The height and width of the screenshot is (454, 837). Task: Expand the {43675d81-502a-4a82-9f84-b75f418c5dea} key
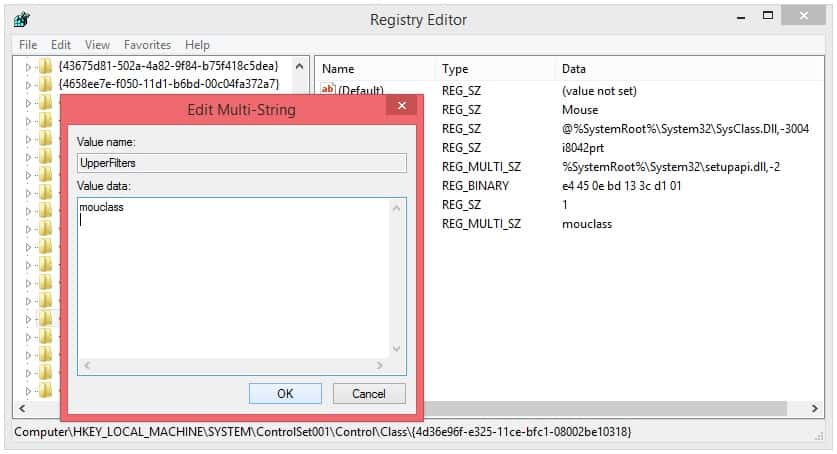pos(28,66)
